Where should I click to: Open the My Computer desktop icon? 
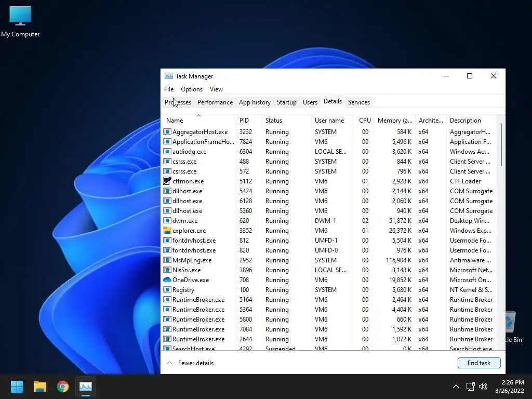point(20,21)
